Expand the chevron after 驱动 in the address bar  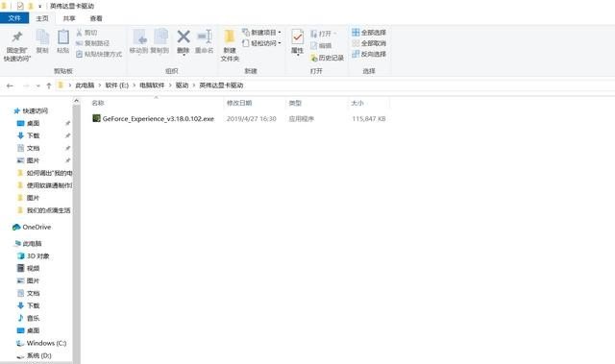pos(194,85)
